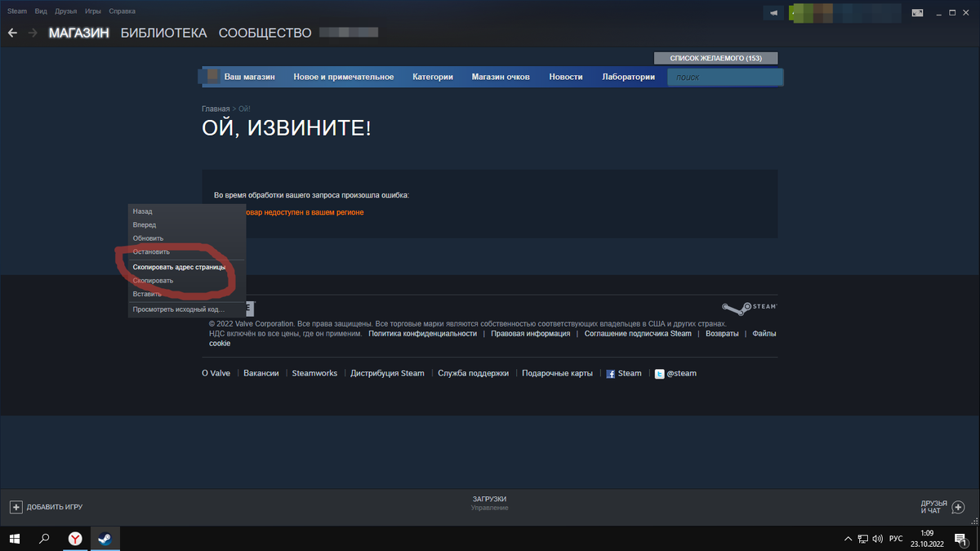Image resolution: width=980 pixels, height=551 pixels.
Task: Open the Windows notification center
Action: [x=960, y=539]
